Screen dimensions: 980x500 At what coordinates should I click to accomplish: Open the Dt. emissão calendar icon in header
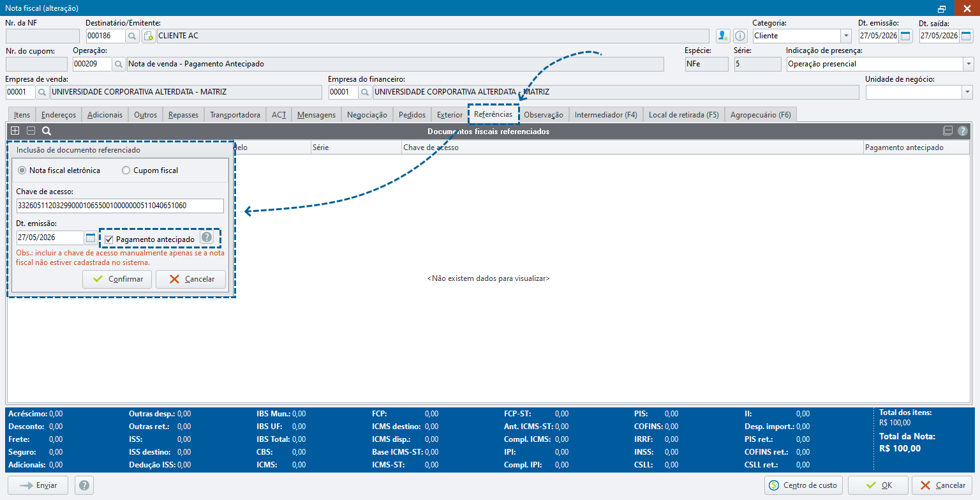pos(905,36)
